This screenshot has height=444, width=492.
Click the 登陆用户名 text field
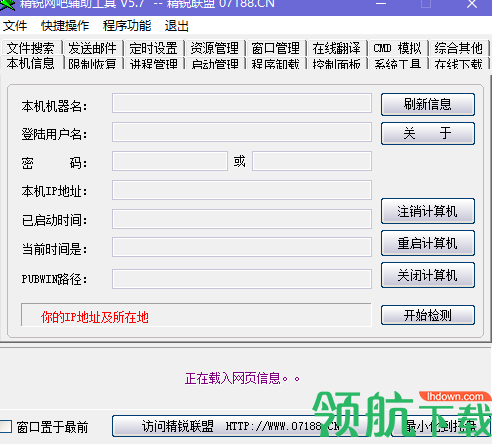pos(242,132)
